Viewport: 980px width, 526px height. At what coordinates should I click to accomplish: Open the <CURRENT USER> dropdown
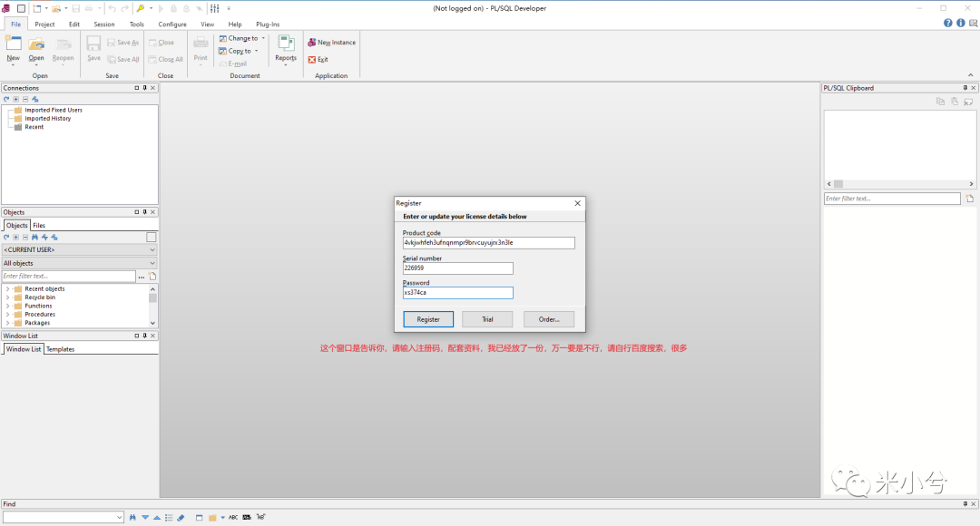(79, 250)
